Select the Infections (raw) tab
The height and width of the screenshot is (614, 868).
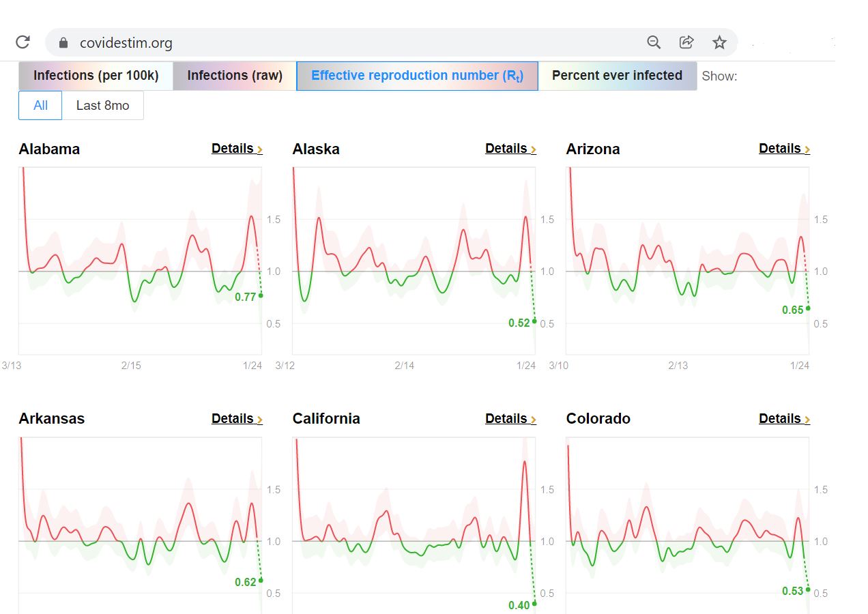pyautogui.click(x=235, y=76)
